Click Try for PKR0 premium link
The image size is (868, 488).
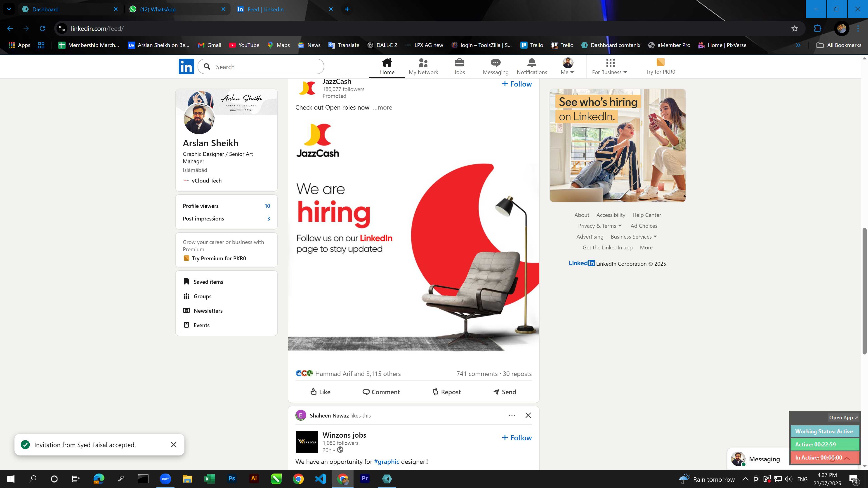pos(660,66)
